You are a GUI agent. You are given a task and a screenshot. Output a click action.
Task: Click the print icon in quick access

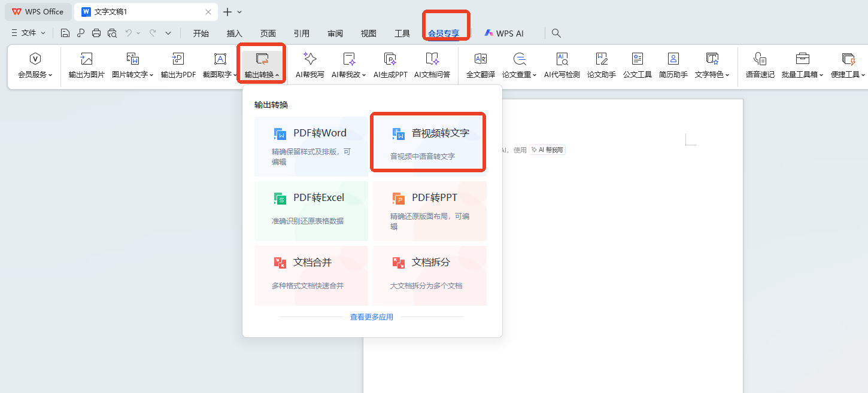(96, 33)
